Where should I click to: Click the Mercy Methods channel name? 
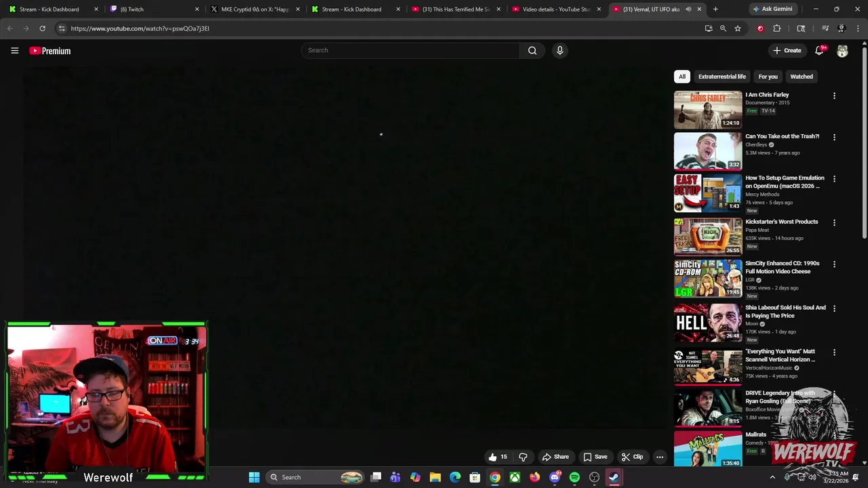click(x=762, y=195)
